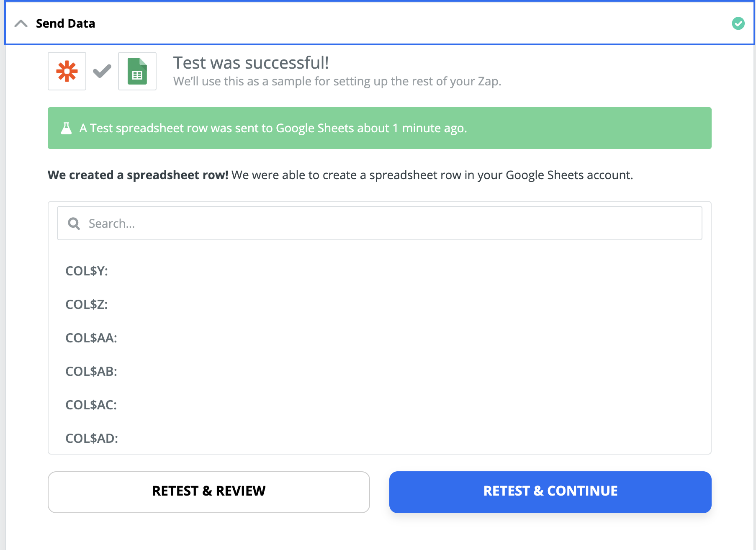Click the Test was successful heading
Screen dimensions: 756x550
coord(251,63)
